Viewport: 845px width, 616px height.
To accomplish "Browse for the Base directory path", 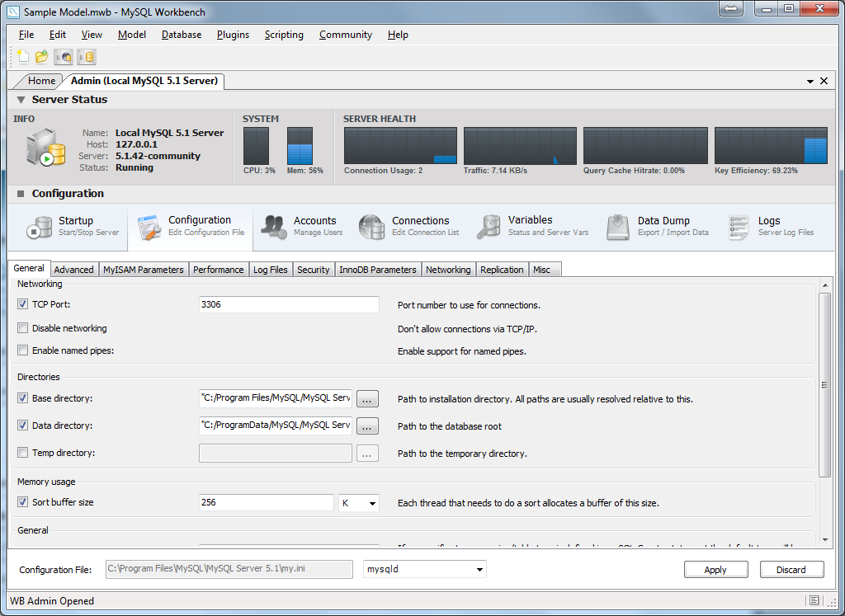I will 367,398.
